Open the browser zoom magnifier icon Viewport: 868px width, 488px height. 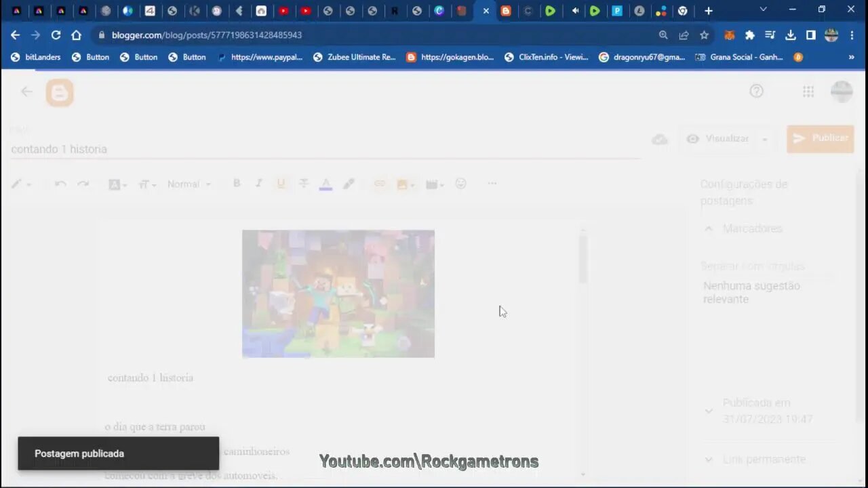click(663, 35)
